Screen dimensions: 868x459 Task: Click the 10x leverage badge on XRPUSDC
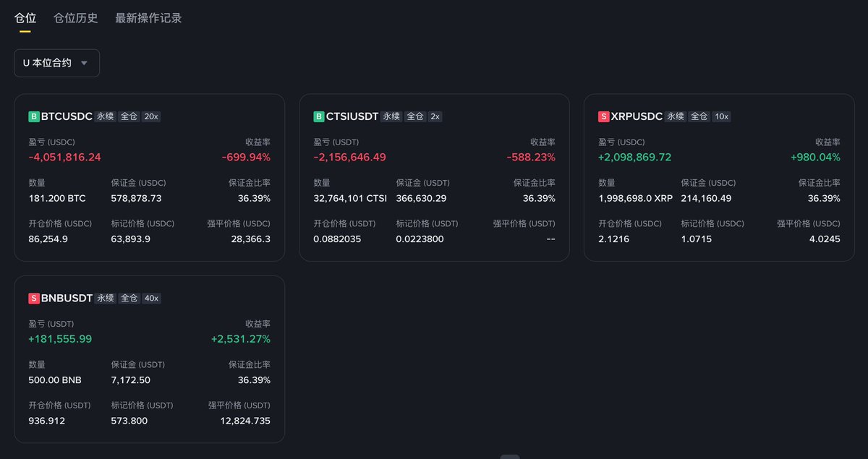[721, 116]
